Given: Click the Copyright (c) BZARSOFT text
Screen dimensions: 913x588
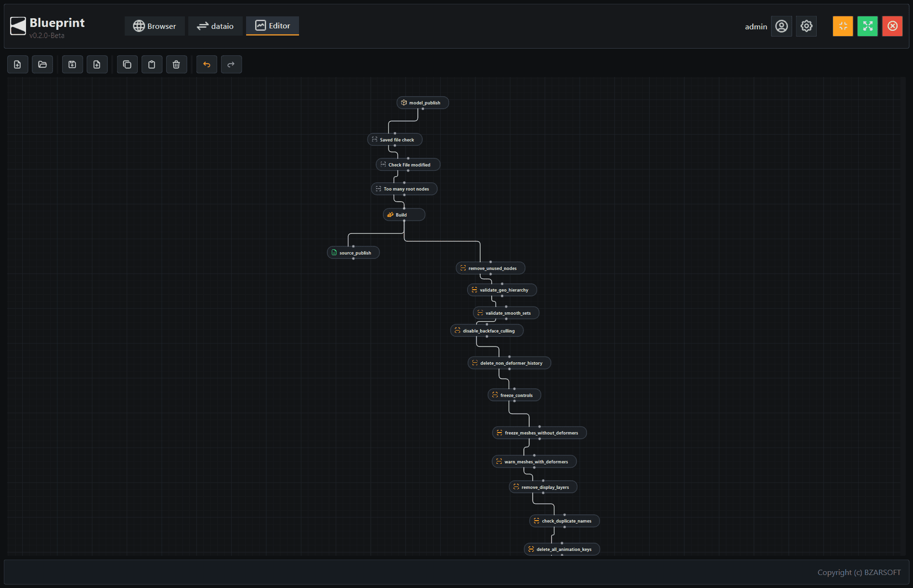Looking at the screenshot, I should [x=859, y=572].
